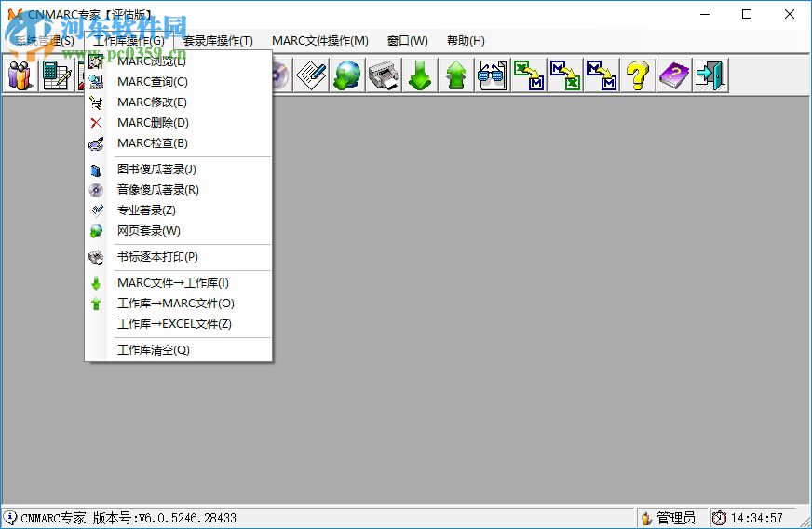Viewport: 812px width, 529px height.
Task: Click the administrator user icon in status bar
Action: point(646,518)
